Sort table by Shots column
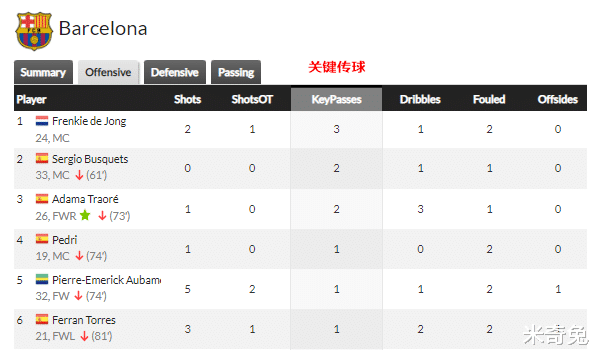Screen dimensions: 600x360 (188, 99)
